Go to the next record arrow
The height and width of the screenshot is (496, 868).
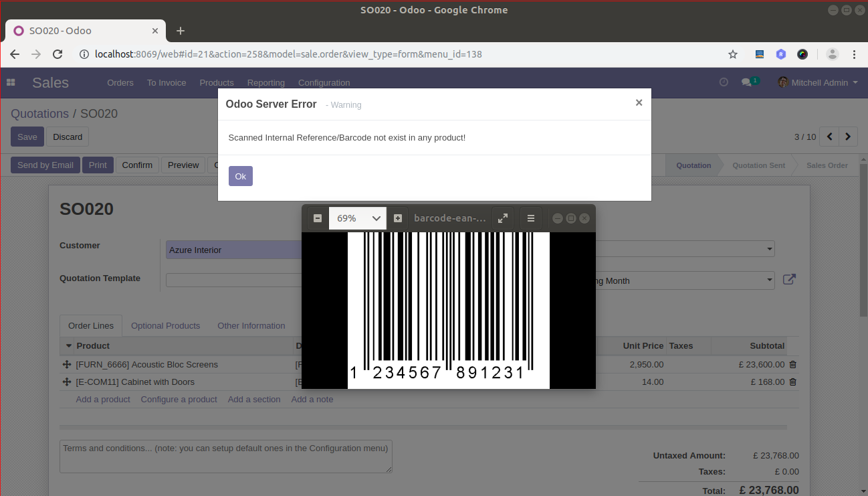click(x=848, y=137)
